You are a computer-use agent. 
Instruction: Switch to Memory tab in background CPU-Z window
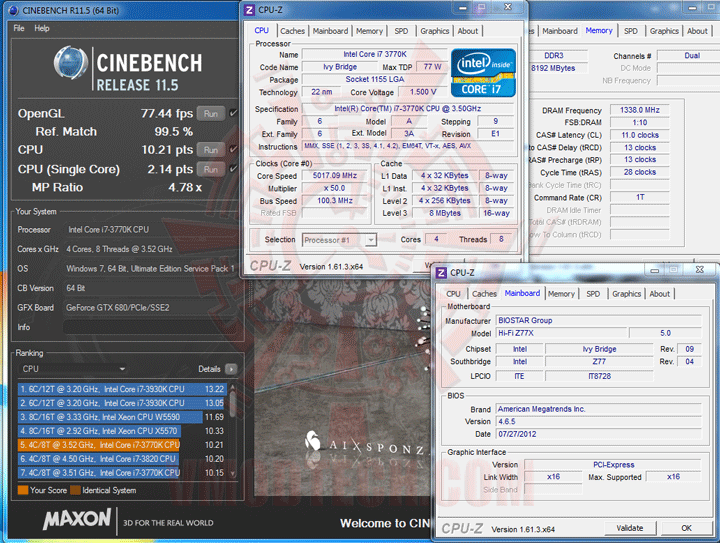(599, 30)
